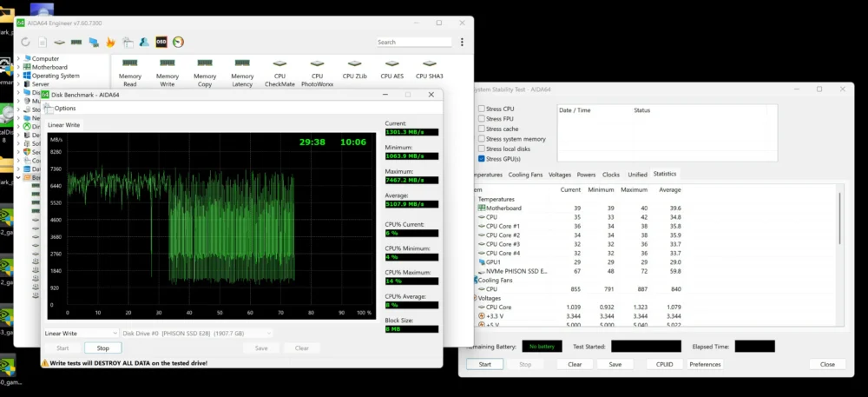This screenshot has width=868, height=397.
Task: Expand the Operating System tree node
Action: tap(18, 76)
